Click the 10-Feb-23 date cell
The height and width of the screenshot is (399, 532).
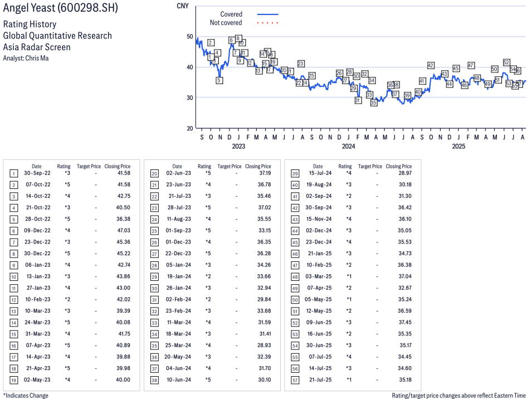38,299
